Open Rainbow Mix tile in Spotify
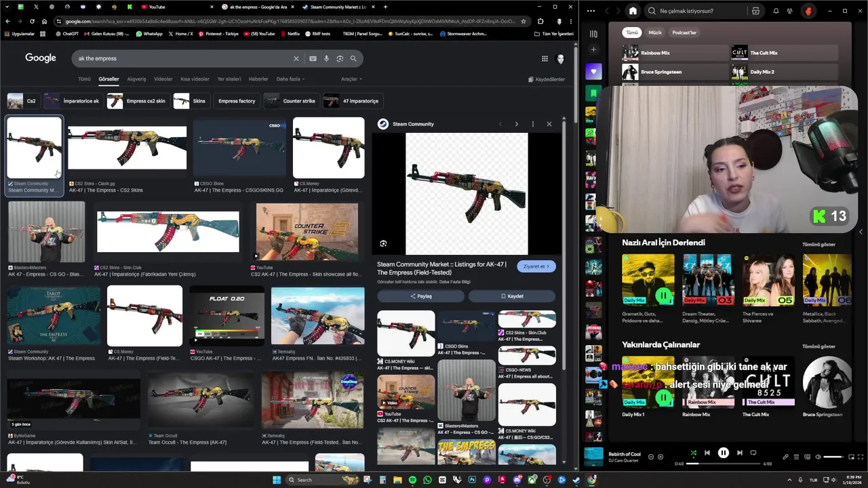Screen dimensions: 868x488 click(675, 53)
